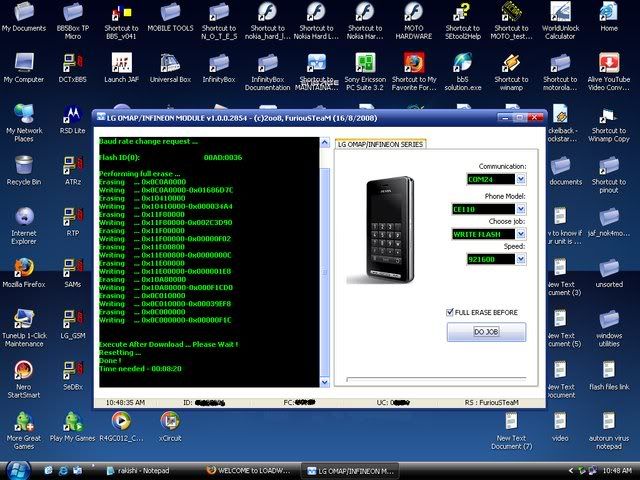Open the Windows Start button

click(16, 470)
